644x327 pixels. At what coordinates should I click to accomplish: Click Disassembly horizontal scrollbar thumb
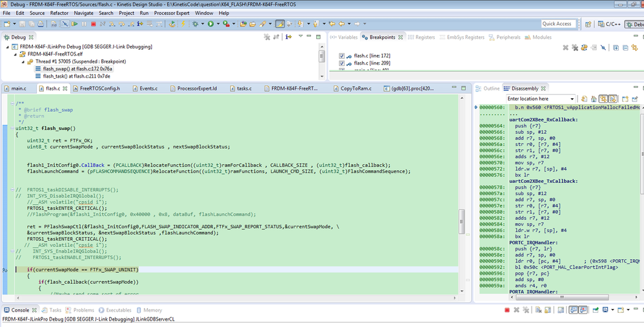(562, 297)
